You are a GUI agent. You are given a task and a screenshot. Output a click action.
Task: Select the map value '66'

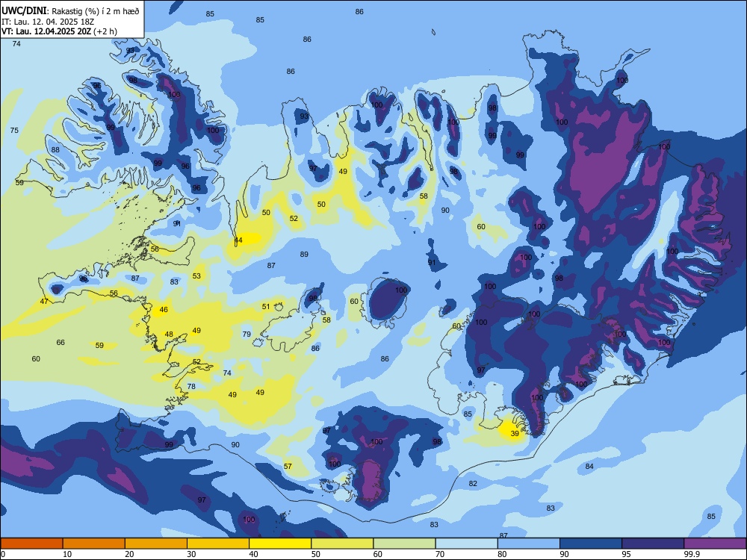click(61, 343)
